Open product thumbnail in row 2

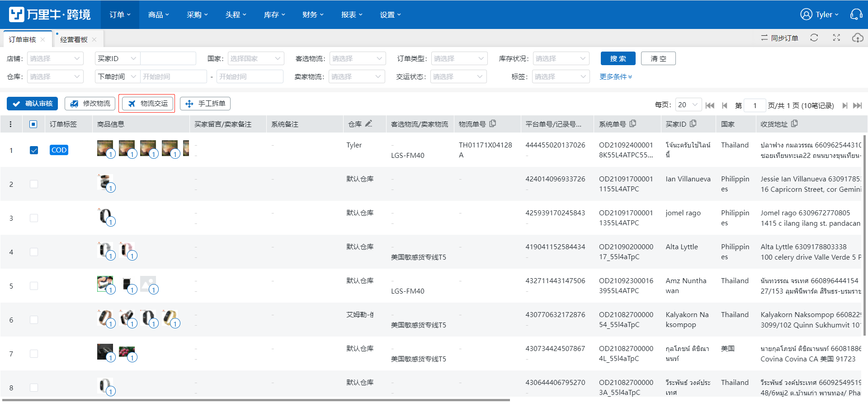point(105,182)
